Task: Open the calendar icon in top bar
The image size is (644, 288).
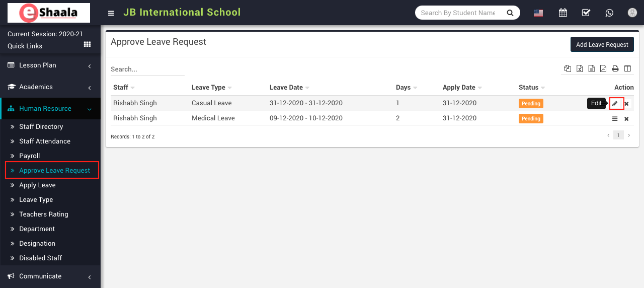Action: (x=563, y=13)
